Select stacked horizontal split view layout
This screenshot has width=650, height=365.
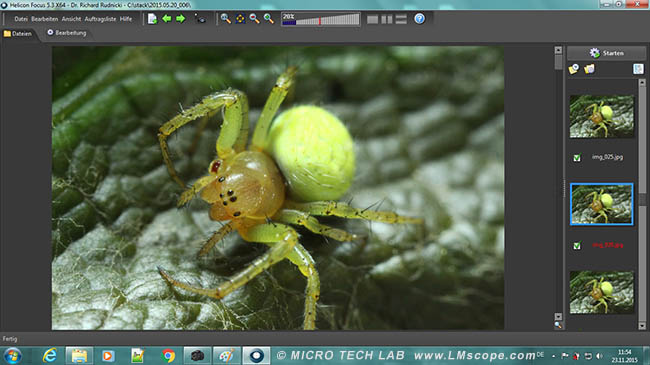401,19
